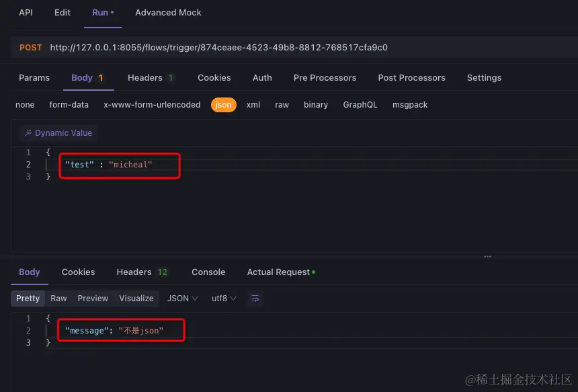The width and height of the screenshot is (578, 392).
Task: Click the "message" key in response
Action: (87, 331)
